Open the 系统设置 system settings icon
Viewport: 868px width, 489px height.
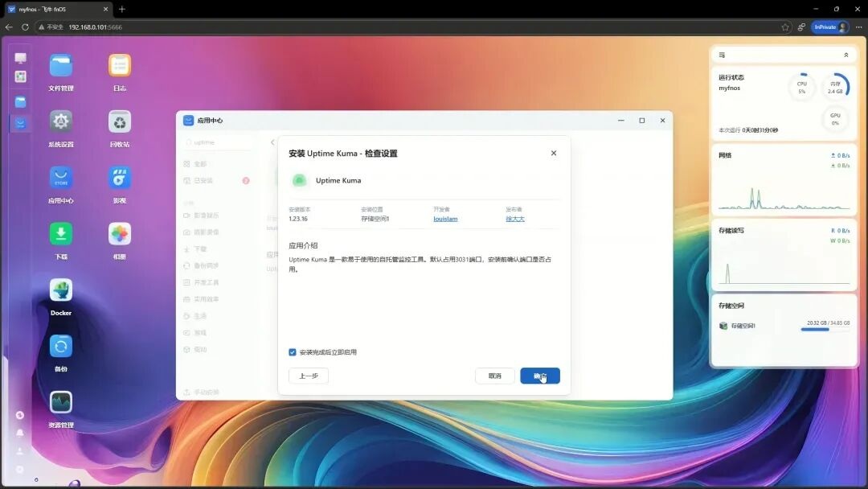[61, 122]
